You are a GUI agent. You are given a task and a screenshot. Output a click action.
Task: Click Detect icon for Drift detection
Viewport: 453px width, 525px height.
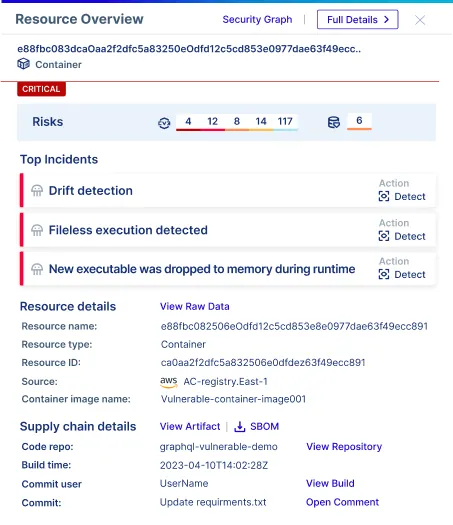pyautogui.click(x=384, y=196)
